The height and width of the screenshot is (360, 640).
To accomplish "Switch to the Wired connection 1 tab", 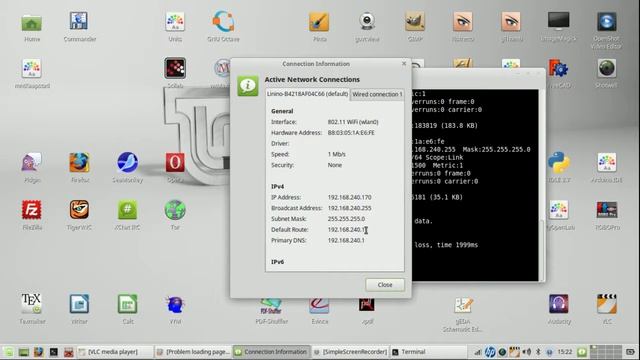I will click(x=377, y=94).
